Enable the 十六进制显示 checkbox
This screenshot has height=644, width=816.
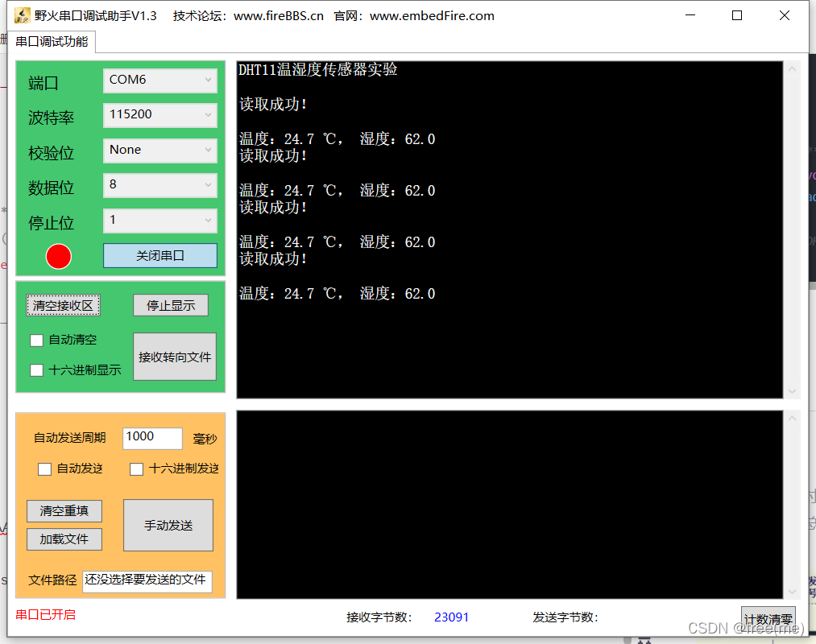pyautogui.click(x=36, y=370)
